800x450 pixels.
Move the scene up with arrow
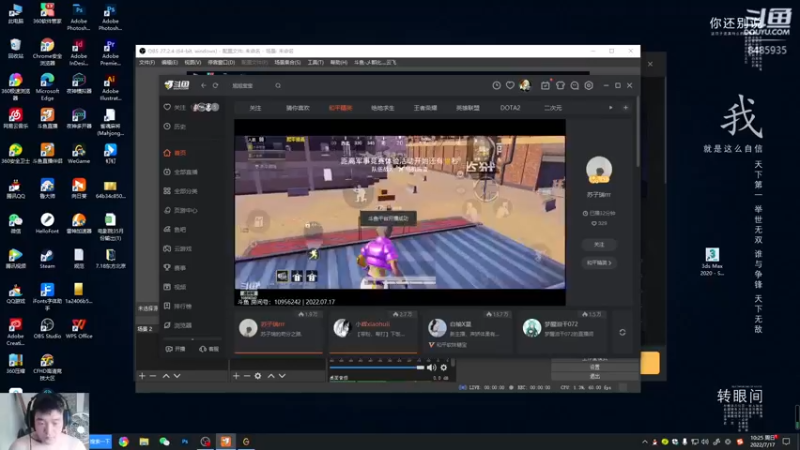[x=166, y=376]
